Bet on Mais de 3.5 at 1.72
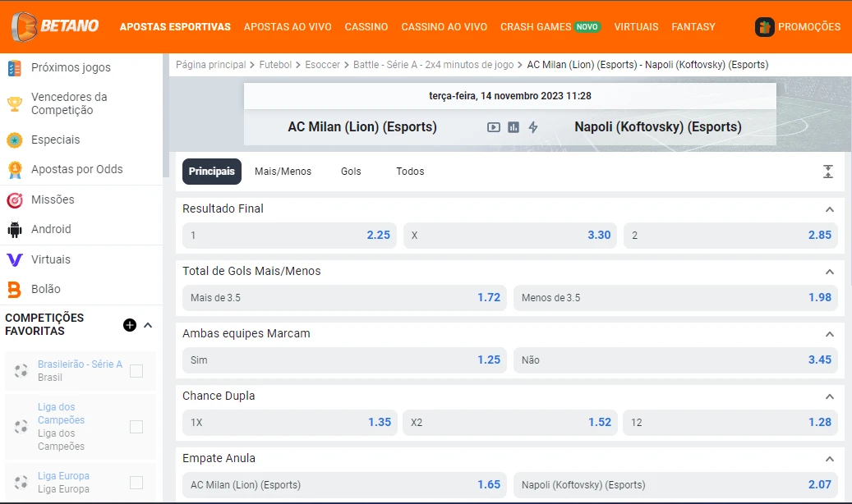 point(344,298)
